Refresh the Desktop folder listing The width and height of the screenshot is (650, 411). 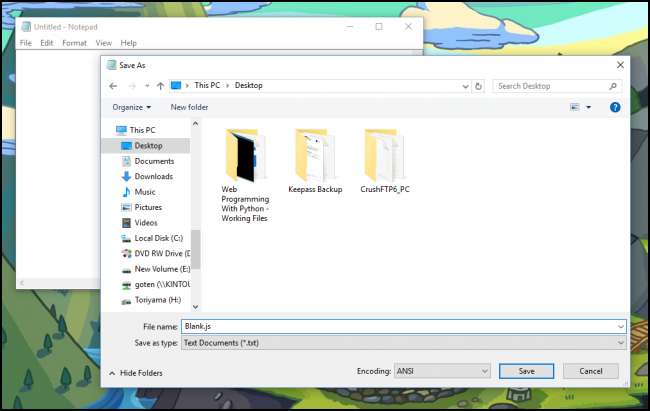[x=478, y=86]
